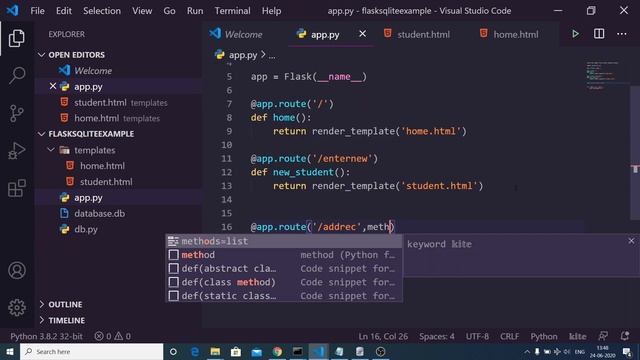
Task: Open the Edit menu
Action: pyautogui.click(x=64, y=11)
